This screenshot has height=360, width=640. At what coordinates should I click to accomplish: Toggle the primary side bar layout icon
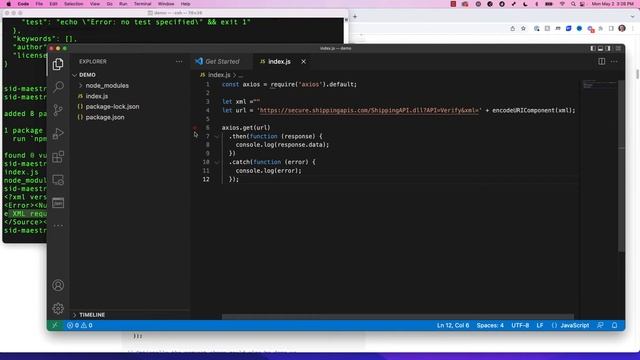click(593, 48)
